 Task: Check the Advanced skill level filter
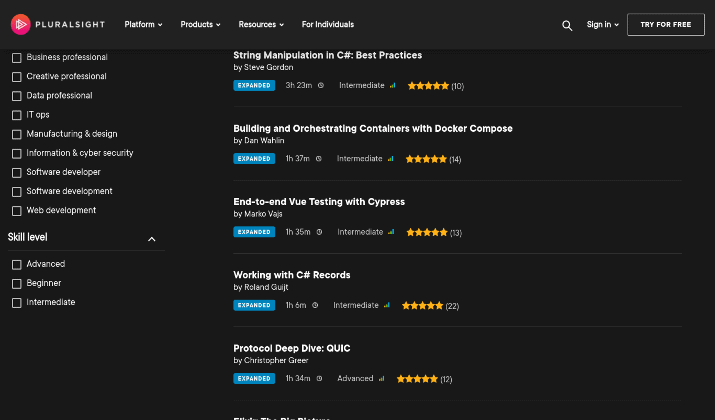(x=17, y=265)
